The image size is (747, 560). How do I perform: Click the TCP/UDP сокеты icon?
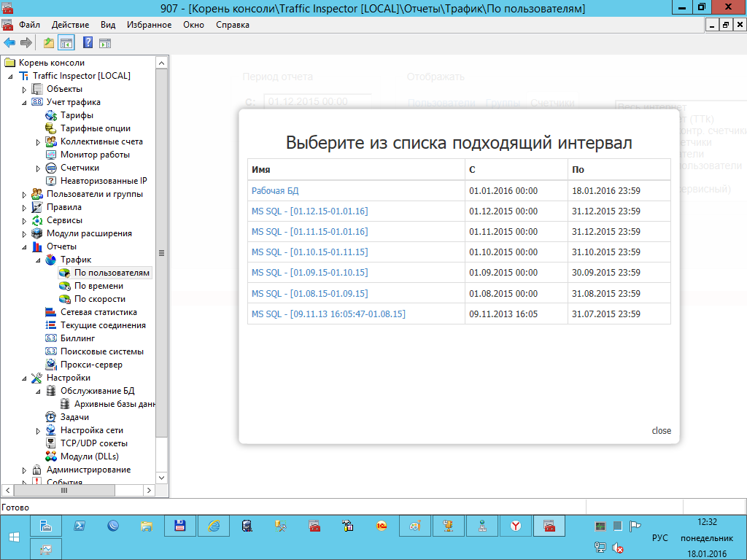click(51, 443)
